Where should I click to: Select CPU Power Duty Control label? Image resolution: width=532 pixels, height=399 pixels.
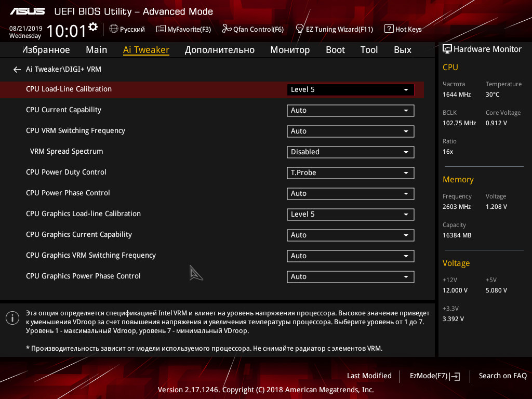pos(66,172)
